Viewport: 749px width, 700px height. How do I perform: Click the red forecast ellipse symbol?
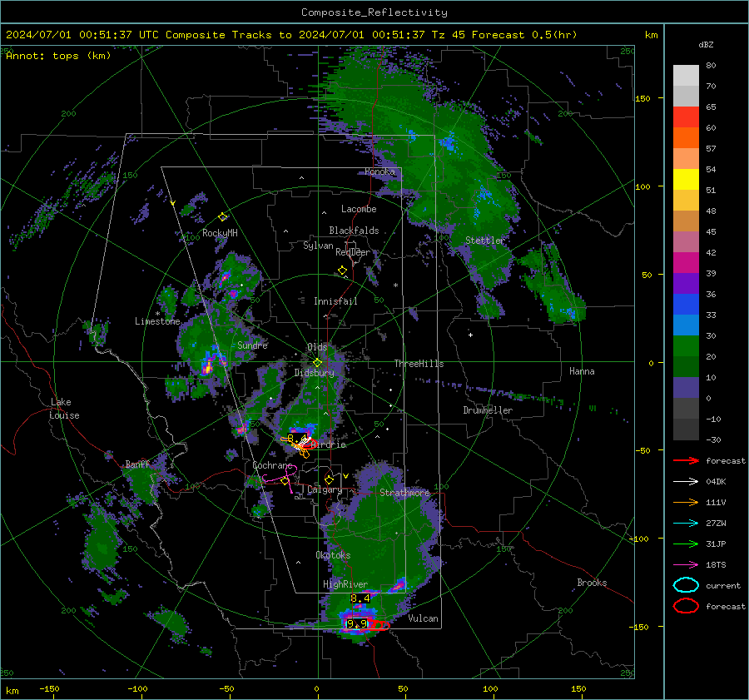(x=686, y=606)
